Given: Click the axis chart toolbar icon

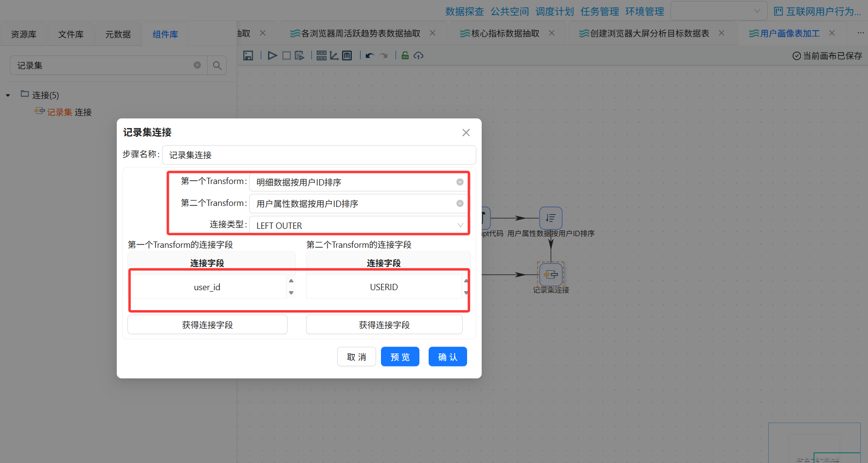Looking at the screenshot, I should [x=334, y=56].
